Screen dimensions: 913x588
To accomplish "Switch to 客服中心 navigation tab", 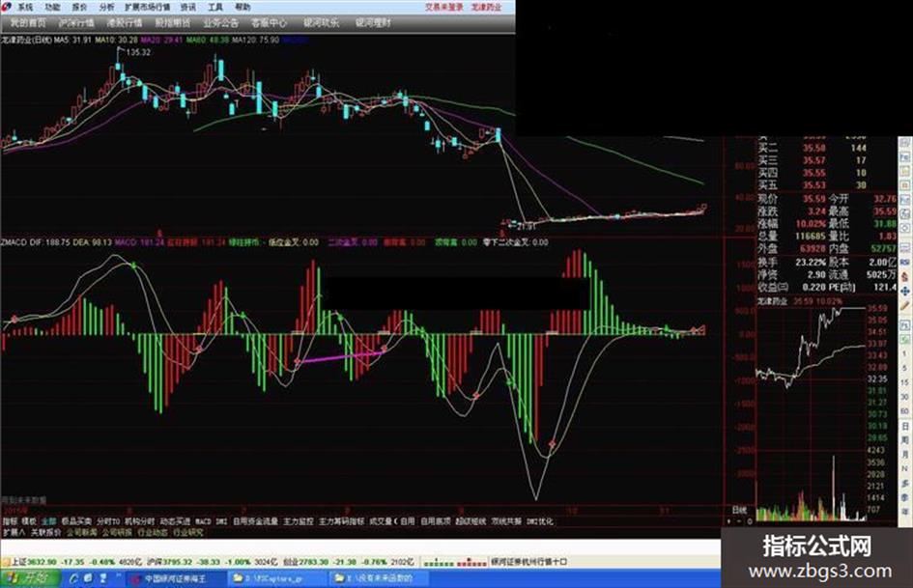I will [269, 23].
